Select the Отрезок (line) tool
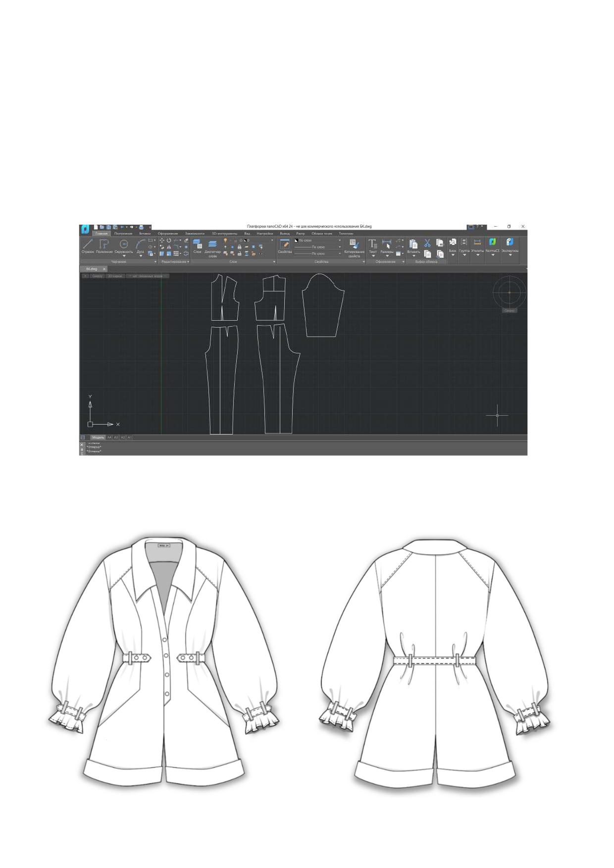The height and width of the screenshot is (868, 614). pos(88,245)
